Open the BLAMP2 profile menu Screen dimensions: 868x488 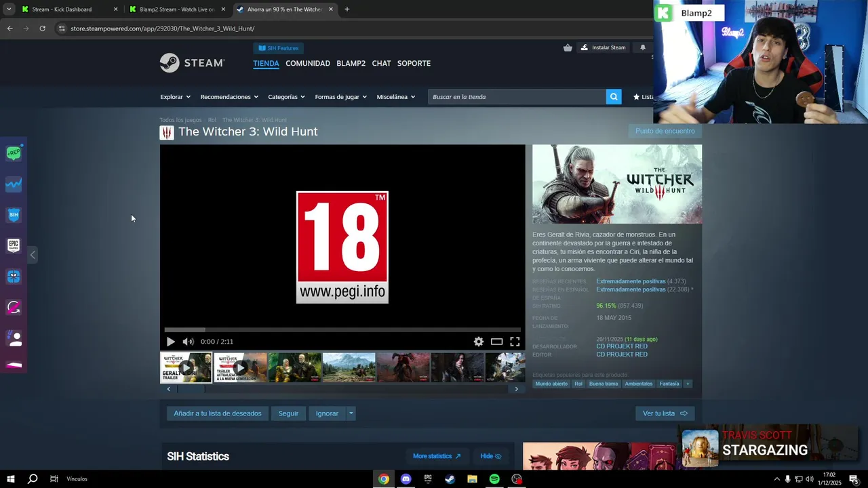point(351,63)
